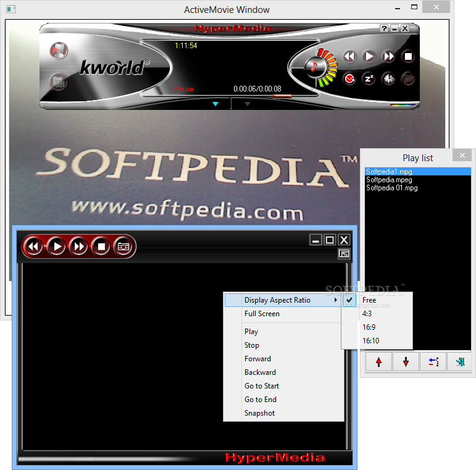
Task: Click the yellow 1:11:54 clock readout
Action: [186, 46]
